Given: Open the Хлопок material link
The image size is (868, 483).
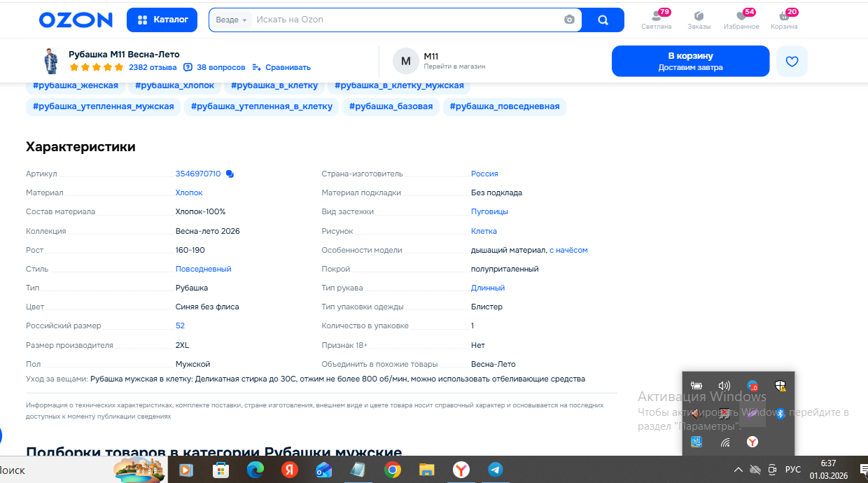Looking at the screenshot, I should (189, 192).
